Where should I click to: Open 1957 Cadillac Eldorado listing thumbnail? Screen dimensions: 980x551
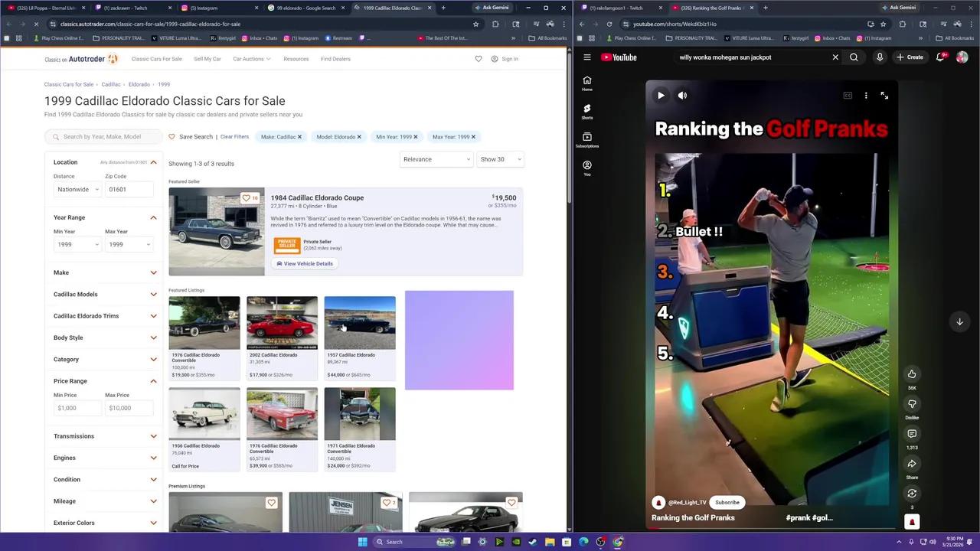pos(360,323)
